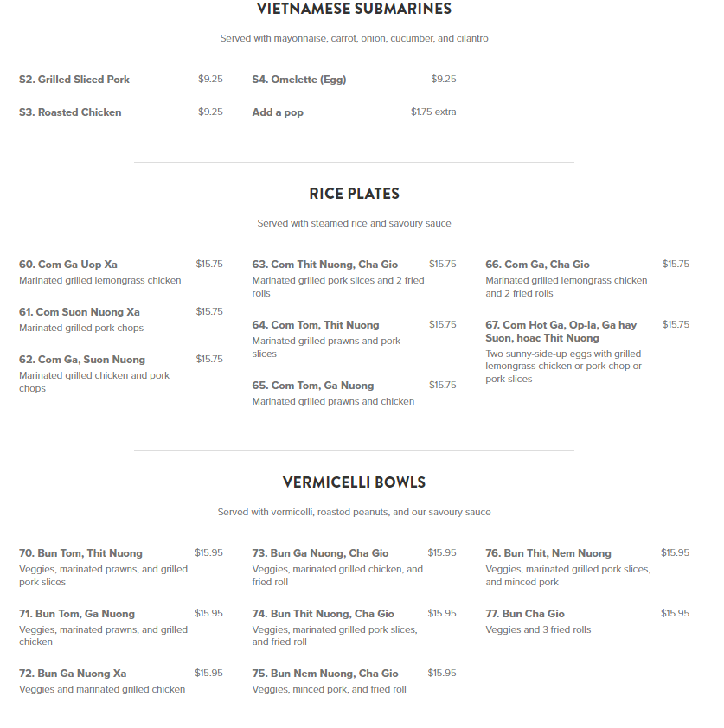Click the $1.75 extra price text
This screenshot has height=728, width=724.
pyautogui.click(x=433, y=112)
